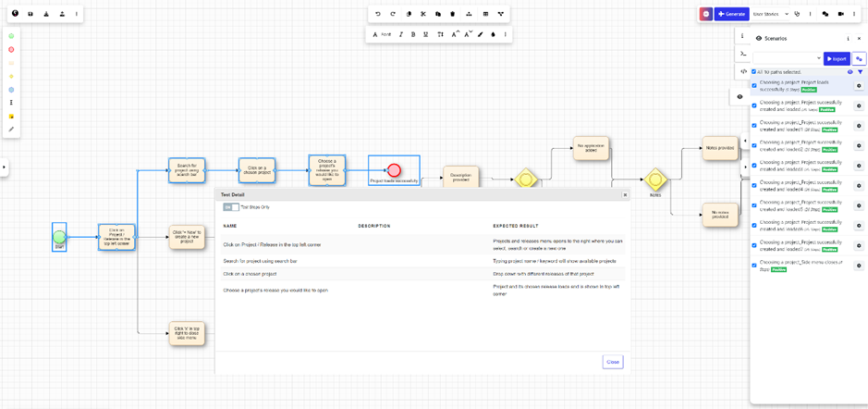Select the Search for project using search bar node
This screenshot has height=409, width=868.
[x=187, y=170]
